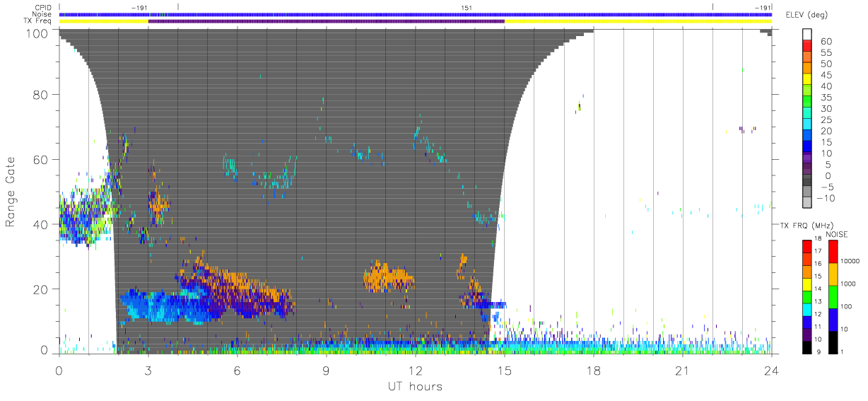
Task: Click the purple segment of the TX Freq strip
Action: pos(327,22)
